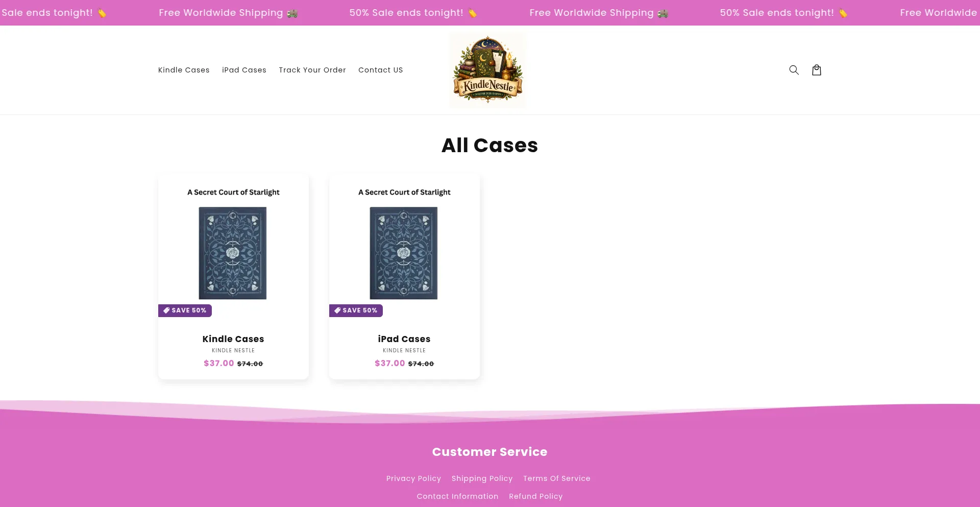This screenshot has width=980, height=507.
Task: Open the Kindle Cases product title link
Action: click(233, 339)
